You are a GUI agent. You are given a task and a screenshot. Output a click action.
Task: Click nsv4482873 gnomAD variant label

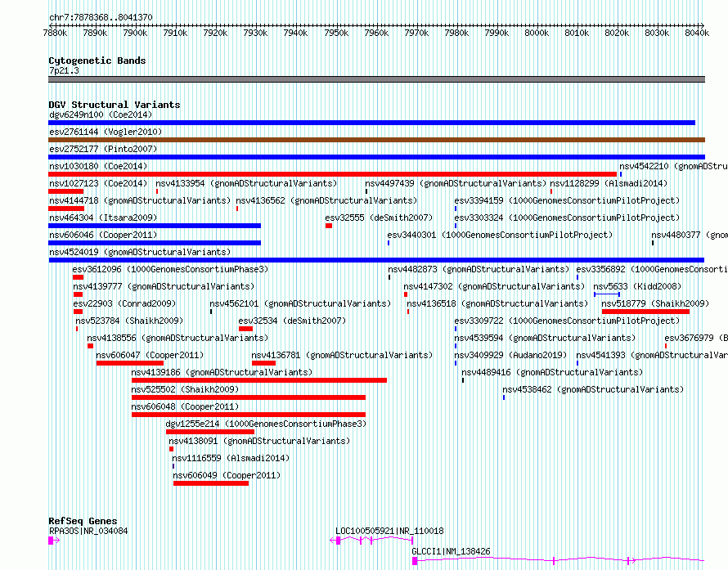pos(479,269)
